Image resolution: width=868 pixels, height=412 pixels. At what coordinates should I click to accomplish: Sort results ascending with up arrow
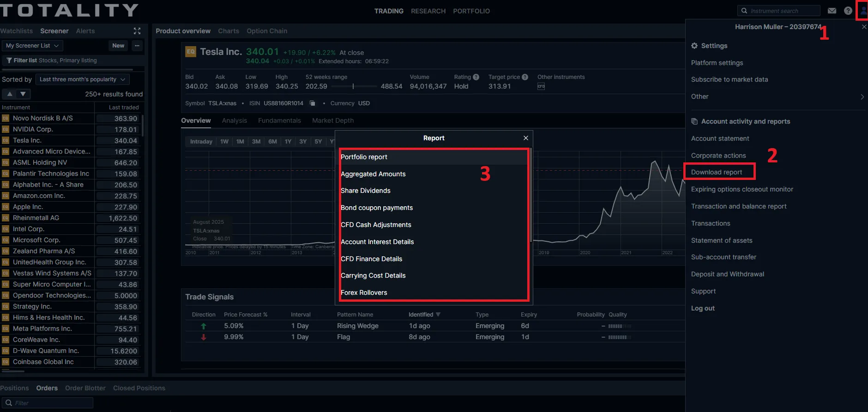9,94
